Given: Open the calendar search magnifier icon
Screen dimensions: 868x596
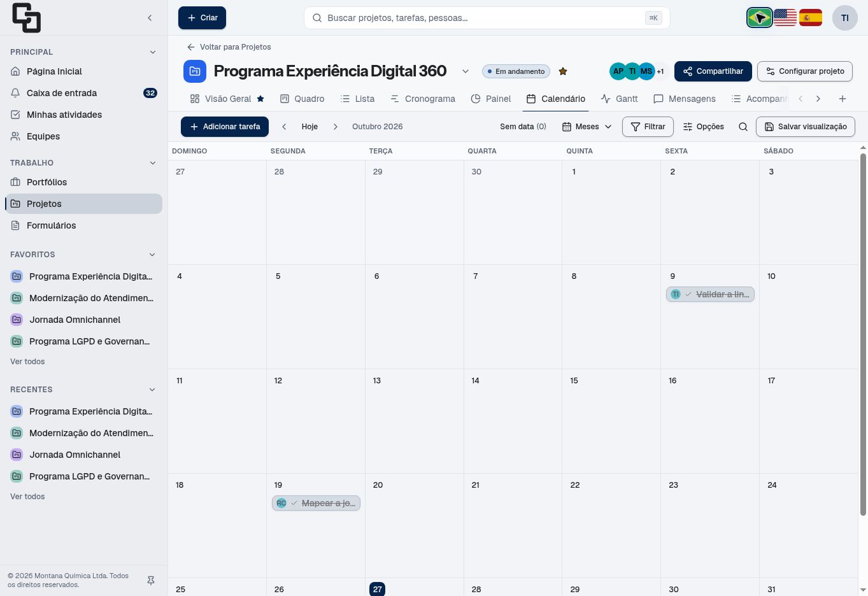Looking at the screenshot, I should [x=743, y=127].
